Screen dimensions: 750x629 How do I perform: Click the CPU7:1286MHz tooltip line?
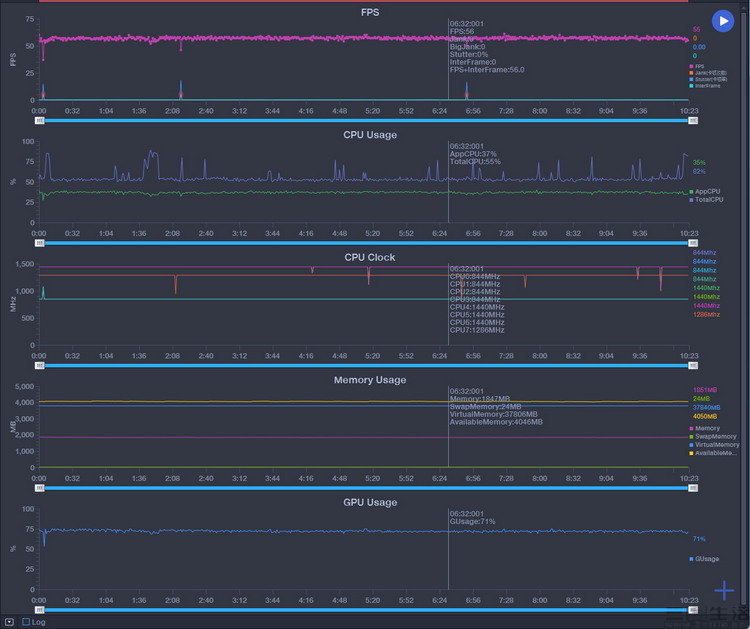477,330
